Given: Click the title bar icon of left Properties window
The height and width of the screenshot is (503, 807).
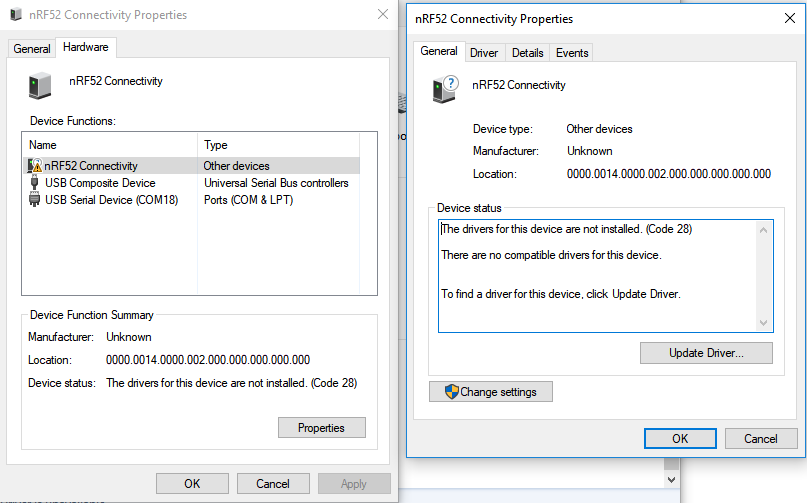Looking at the screenshot, I should pyautogui.click(x=16, y=15).
